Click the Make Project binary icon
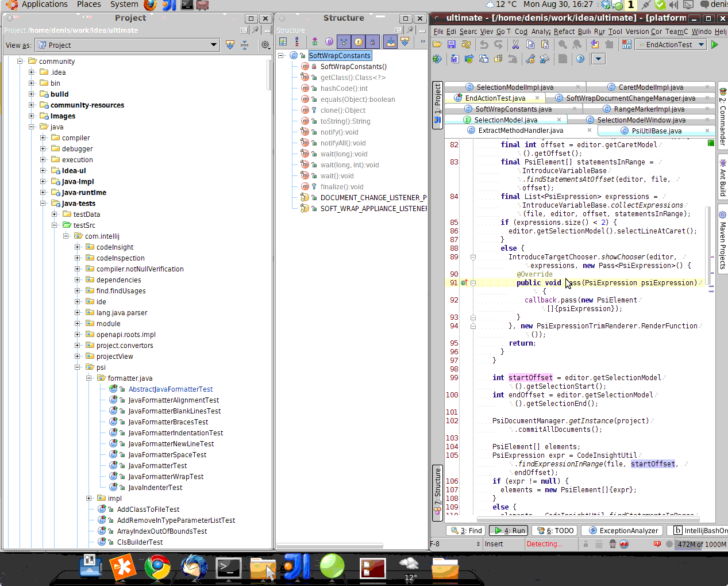This screenshot has width=728, height=586. click(x=626, y=44)
